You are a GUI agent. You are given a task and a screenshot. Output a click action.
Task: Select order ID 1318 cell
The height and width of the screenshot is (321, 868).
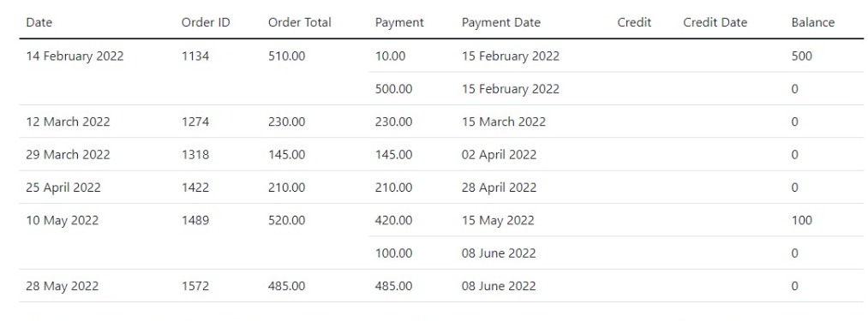195,154
